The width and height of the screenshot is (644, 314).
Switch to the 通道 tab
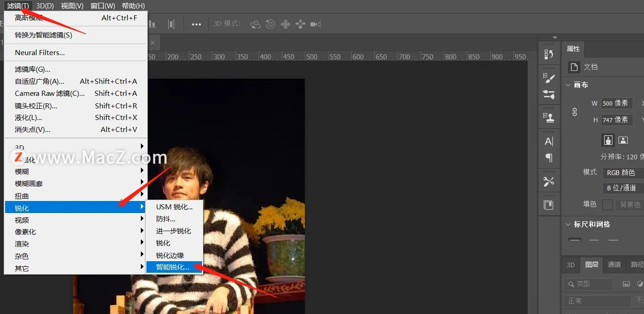pyautogui.click(x=614, y=264)
